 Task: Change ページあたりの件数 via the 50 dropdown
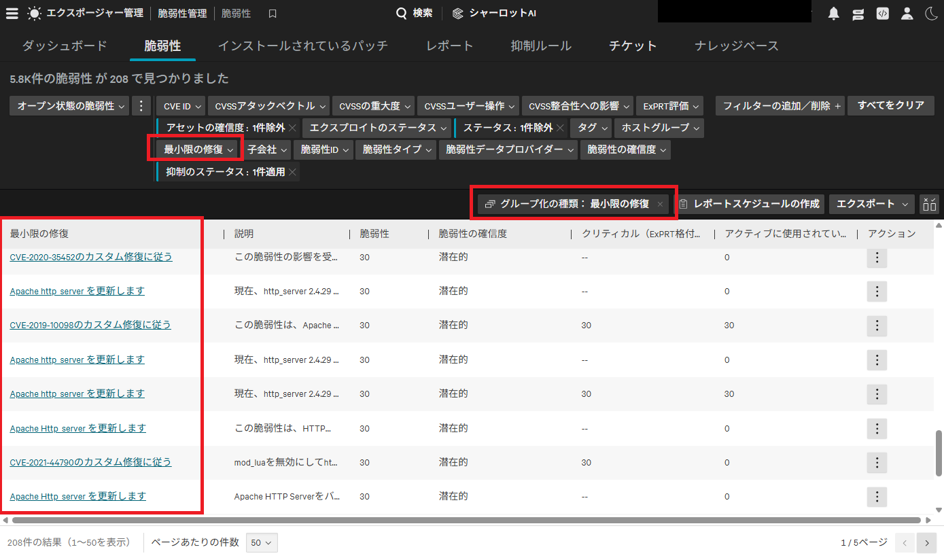(261, 542)
